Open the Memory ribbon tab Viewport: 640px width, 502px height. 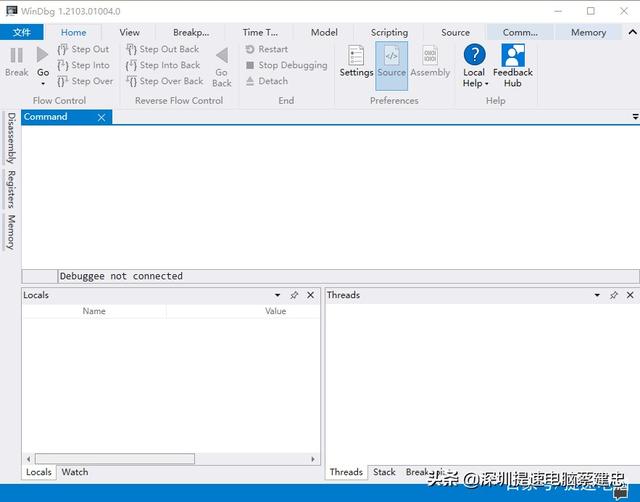[x=588, y=32]
